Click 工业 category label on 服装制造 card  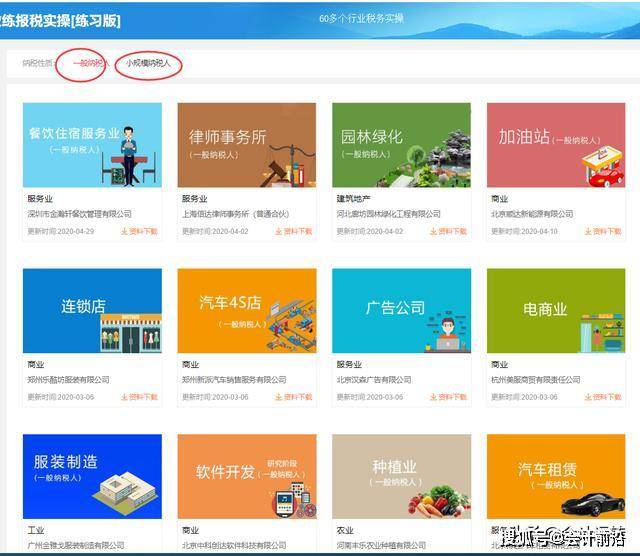(36, 530)
